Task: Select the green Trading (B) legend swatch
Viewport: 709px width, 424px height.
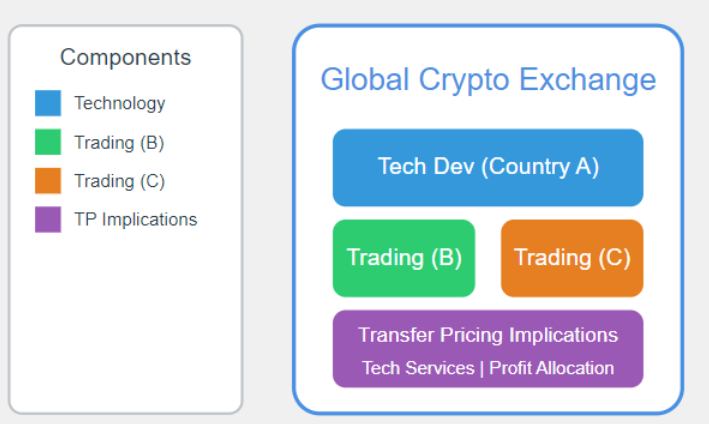Action: (x=47, y=142)
